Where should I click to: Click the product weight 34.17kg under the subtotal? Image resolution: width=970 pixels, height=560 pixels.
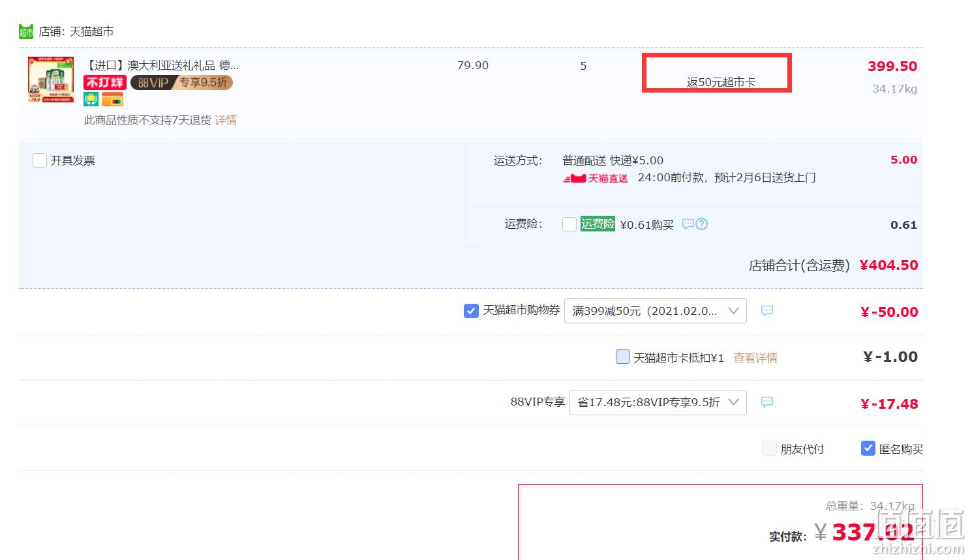pyautogui.click(x=894, y=89)
